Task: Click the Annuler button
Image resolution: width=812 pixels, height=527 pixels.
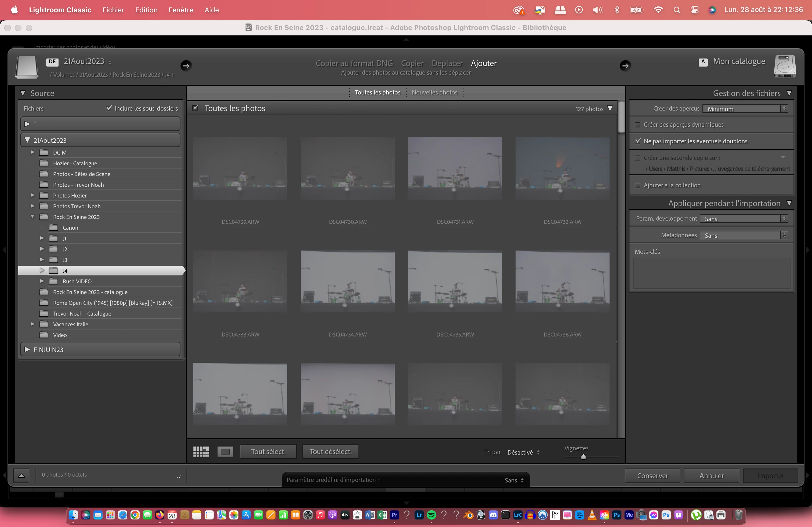Action: [x=711, y=475]
